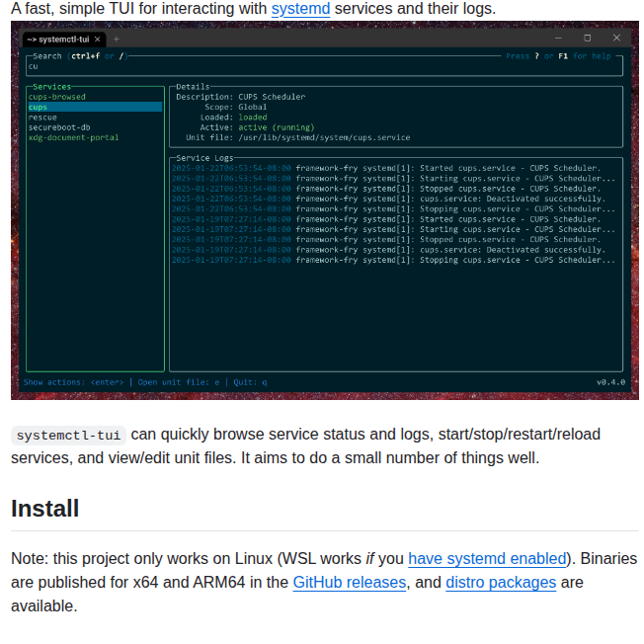644x644 pixels.
Task: Minimize the terminal window in the screenshot
Action: (558, 39)
